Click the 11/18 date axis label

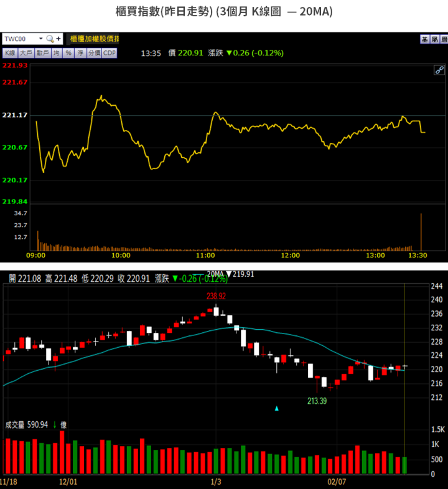(9, 482)
